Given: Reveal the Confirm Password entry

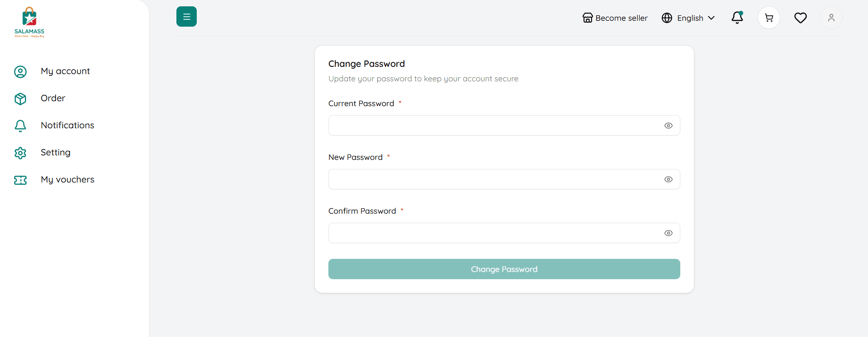Looking at the screenshot, I should 668,233.
